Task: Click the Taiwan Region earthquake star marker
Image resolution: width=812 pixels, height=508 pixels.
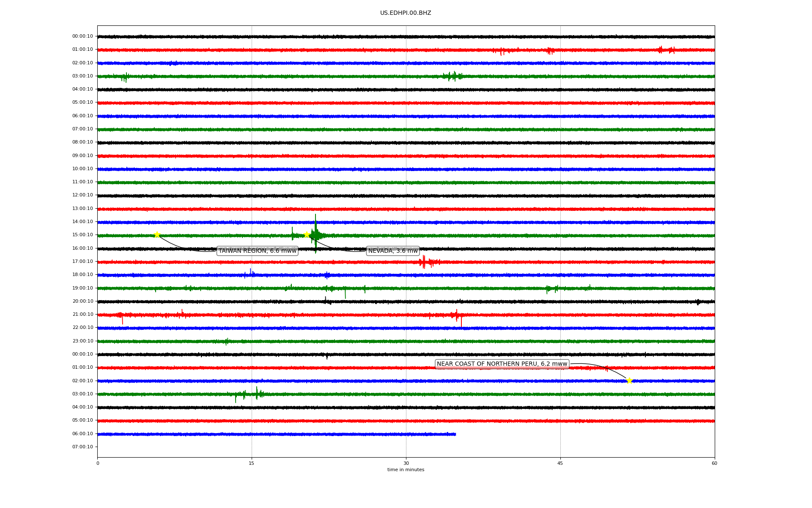Action: pos(157,235)
